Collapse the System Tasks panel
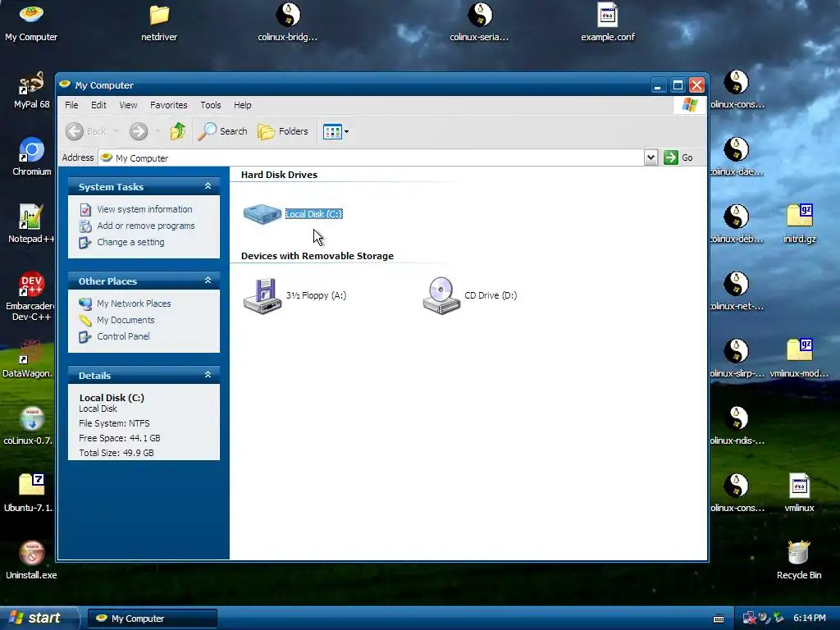The image size is (840, 630). 208,186
